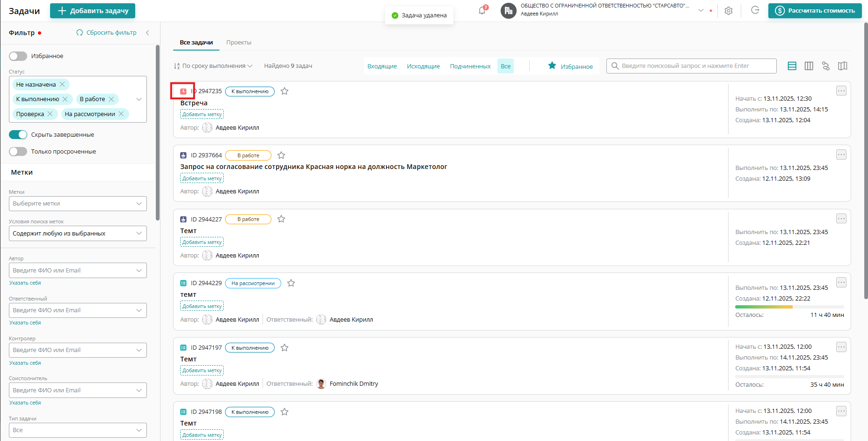Remove the 'Не назначена' status chip
This screenshot has height=441, width=868.
click(x=62, y=85)
